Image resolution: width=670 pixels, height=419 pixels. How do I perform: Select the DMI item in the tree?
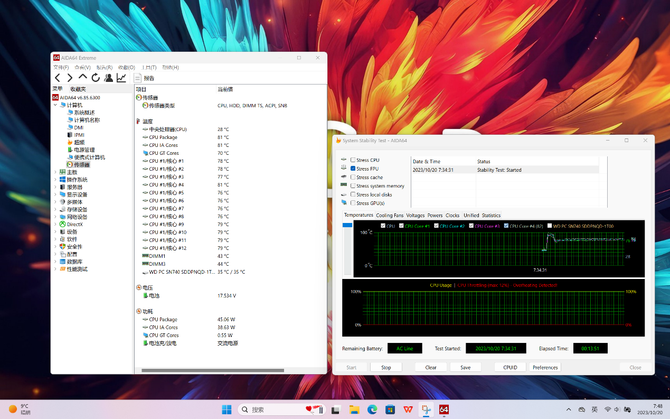click(75, 127)
